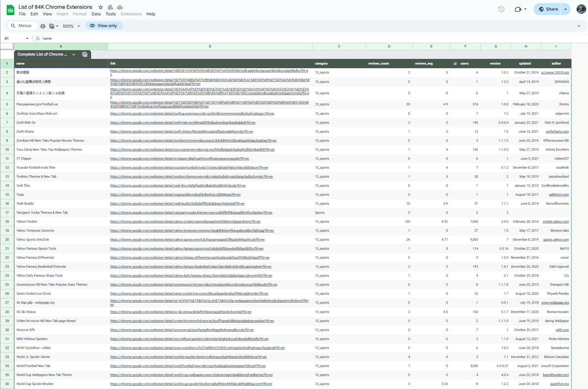Open the Insert menu
588x389 pixels.
click(62, 14)
